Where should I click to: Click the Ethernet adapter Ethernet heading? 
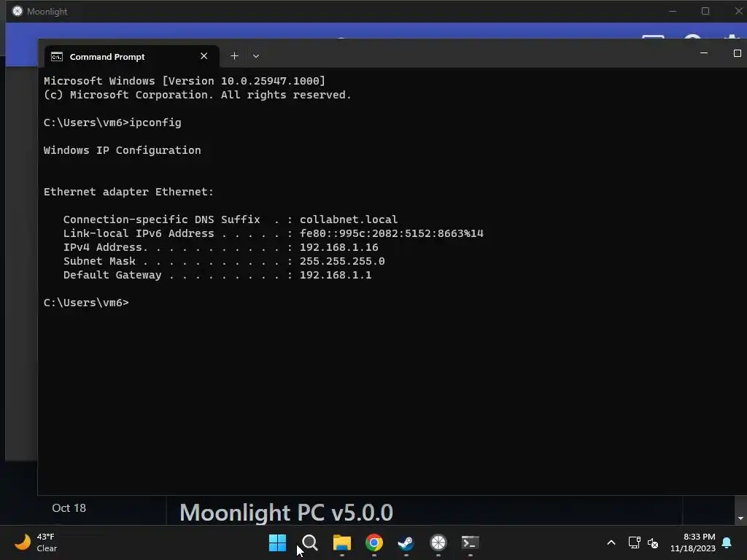coord(128,192)
